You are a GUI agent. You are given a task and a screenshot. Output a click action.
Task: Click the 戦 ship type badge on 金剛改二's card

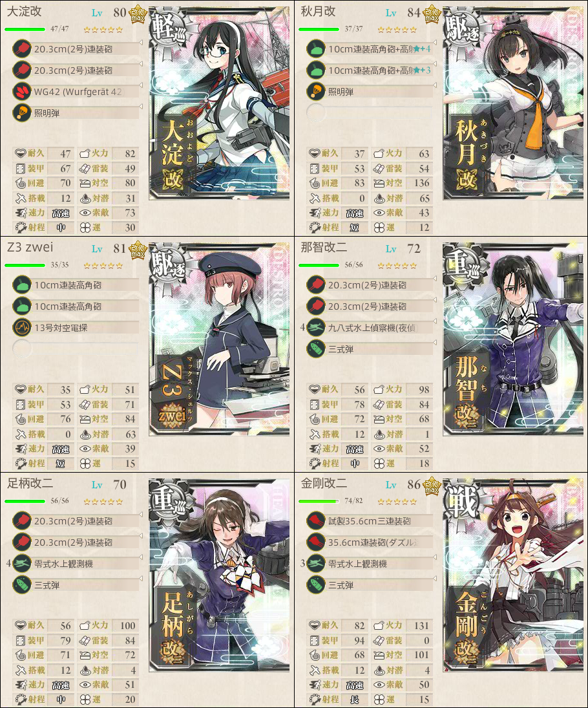[463, 501]
